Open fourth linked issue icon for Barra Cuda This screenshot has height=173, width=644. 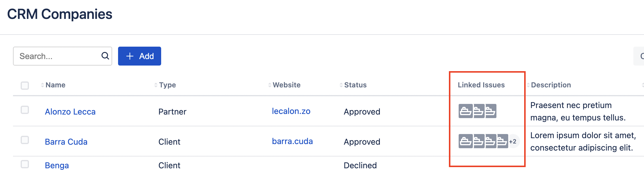503,141
